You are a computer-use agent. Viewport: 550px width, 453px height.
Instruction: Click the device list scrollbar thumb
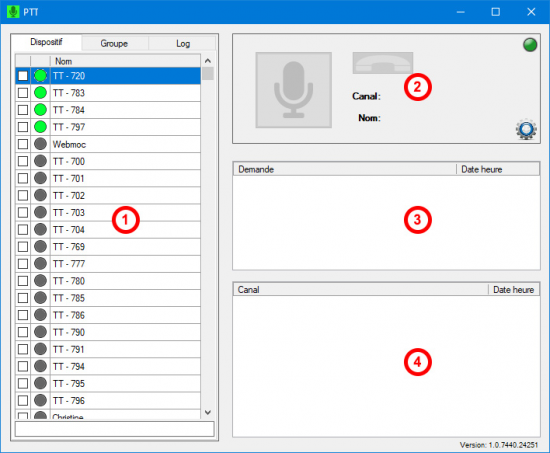(208, 74)
